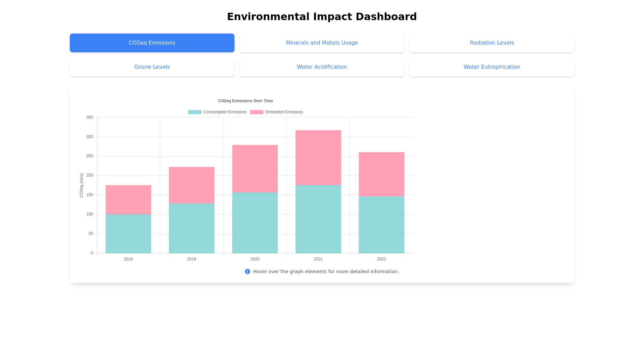Open the Radiation Levels tab
Viewport: 644px width, 362px height.
click(491, 43)
